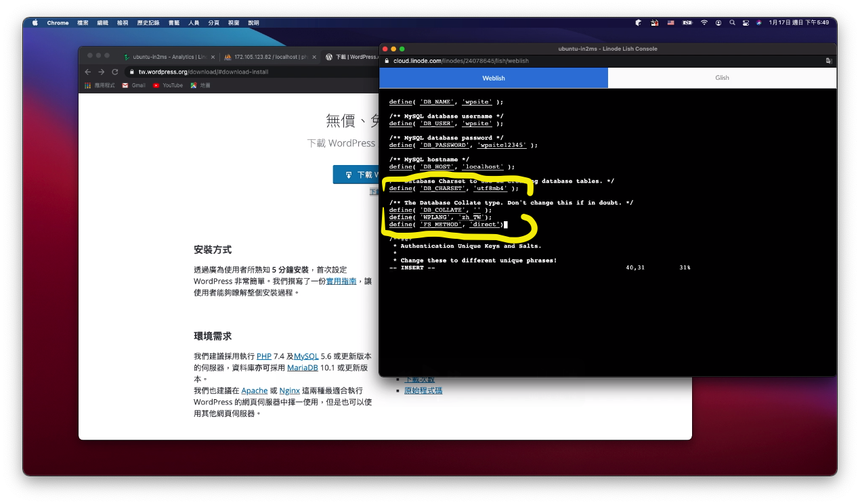Switch to the ubuntu-in2ms Analytics tab

pos(170,57)
